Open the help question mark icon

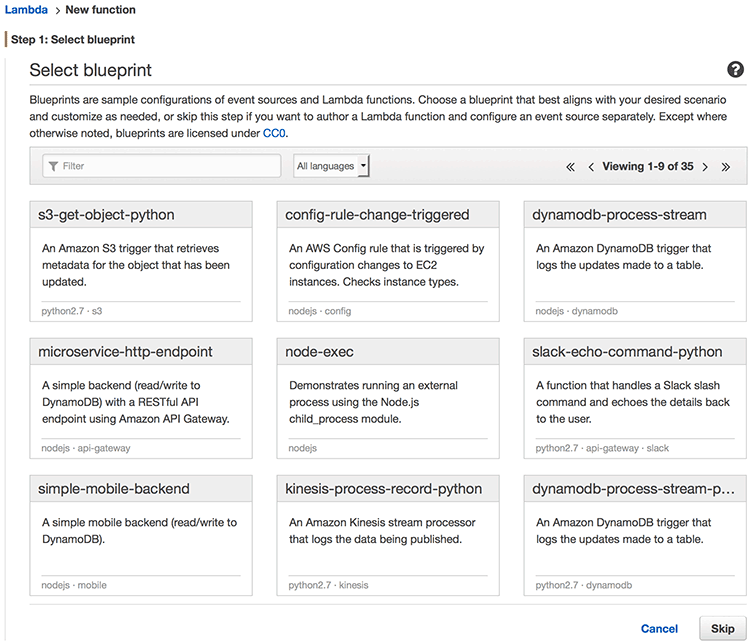coord(735,70)
